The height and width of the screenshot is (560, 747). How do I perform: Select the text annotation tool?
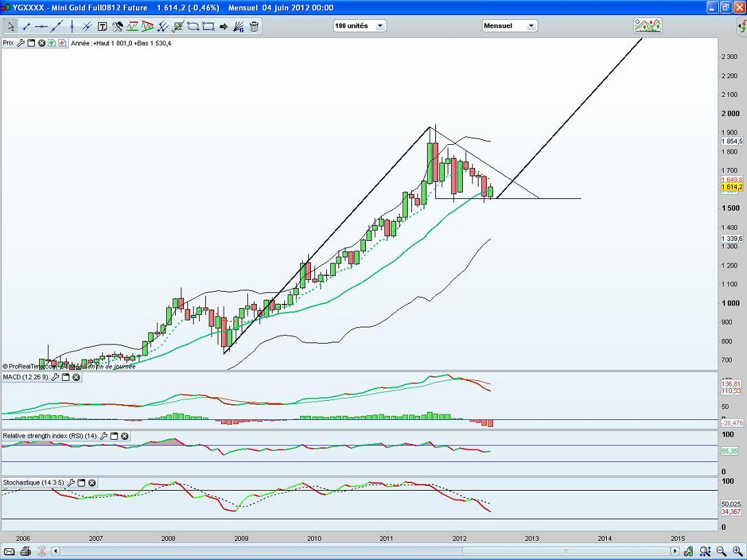pos(102,27)
